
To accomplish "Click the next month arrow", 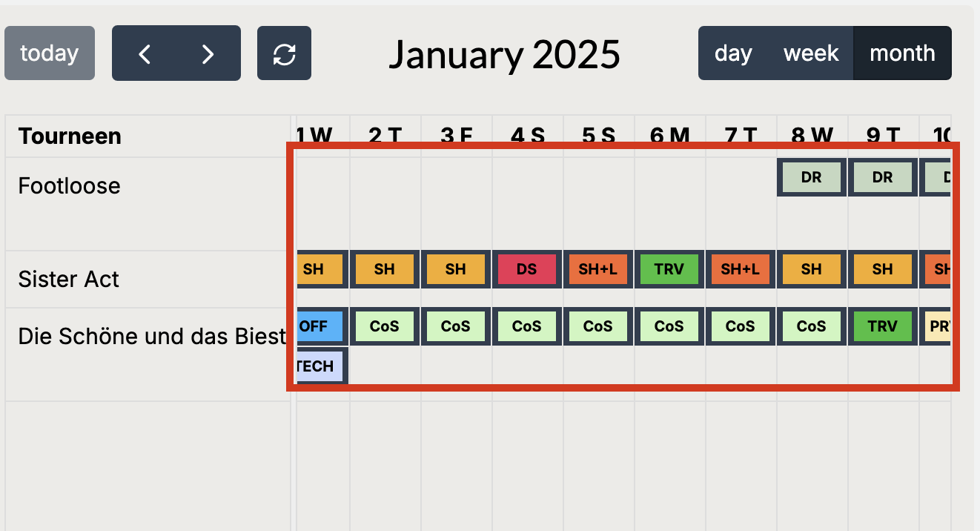I will point(208,53).
